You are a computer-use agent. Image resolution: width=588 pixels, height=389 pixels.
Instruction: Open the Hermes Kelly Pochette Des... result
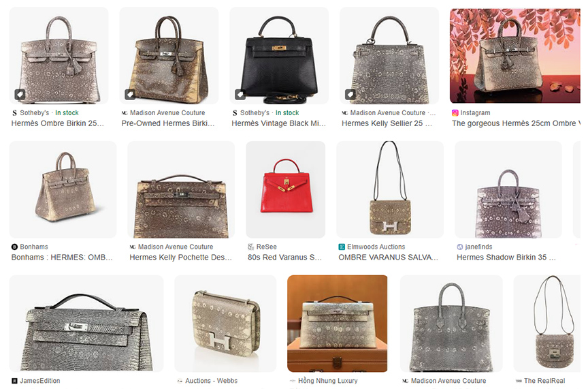tap(180, 258)
